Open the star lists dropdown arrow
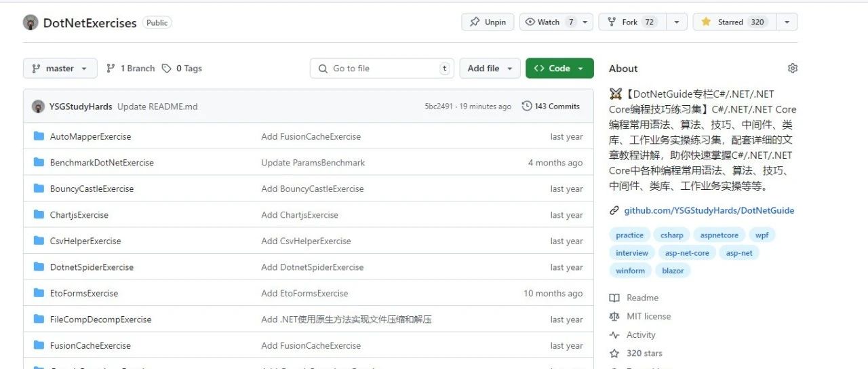The height and width of the screenshot is (369, 868). pos(787,22)
